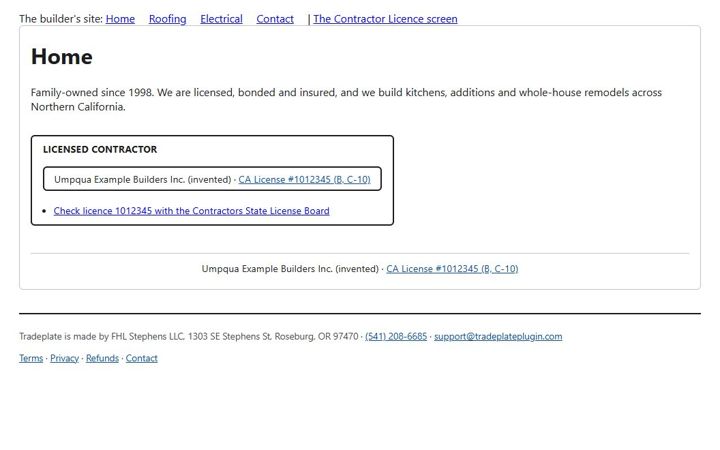
Task: Go to the Roofing page
Action: point(168,19)
